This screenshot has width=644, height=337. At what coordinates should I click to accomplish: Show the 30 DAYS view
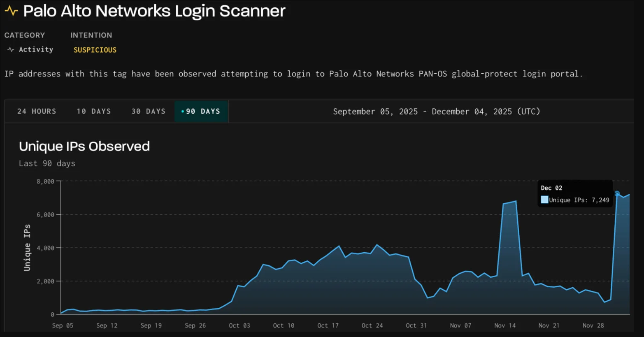pyautogui.click(x=148, y=112)
